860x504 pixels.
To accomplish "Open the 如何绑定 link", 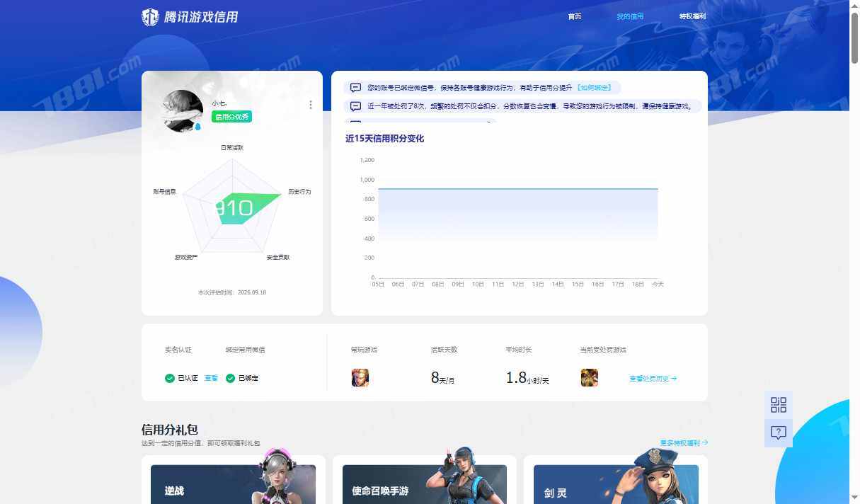I will [594, 88].
